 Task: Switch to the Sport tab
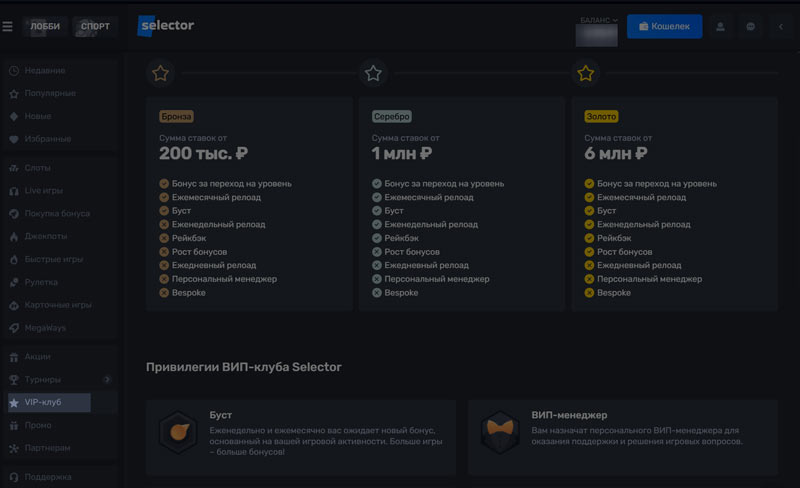pos(95,26)
